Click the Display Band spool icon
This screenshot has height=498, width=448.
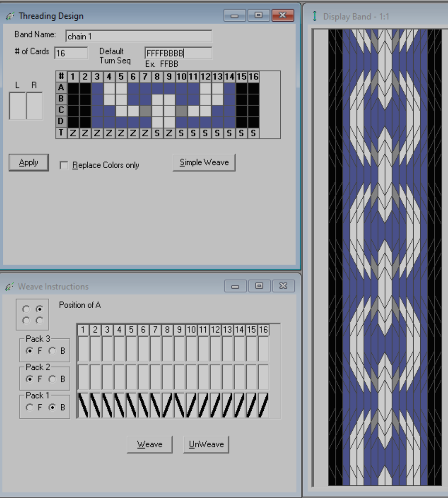(315, 15)
